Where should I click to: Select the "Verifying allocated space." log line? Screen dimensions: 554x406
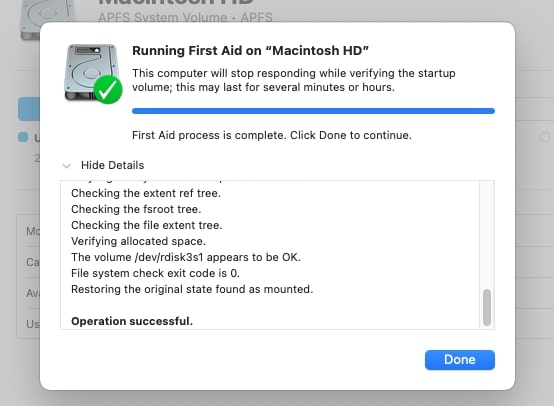pyautogui.click(x=138, y=241)
